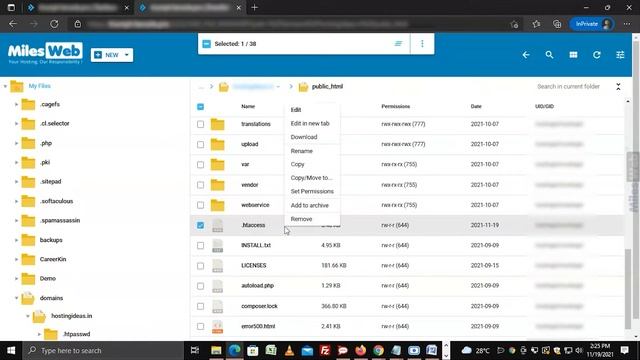Check the webservice folder checkbox
640x360 pixels.
pos(200,205)
